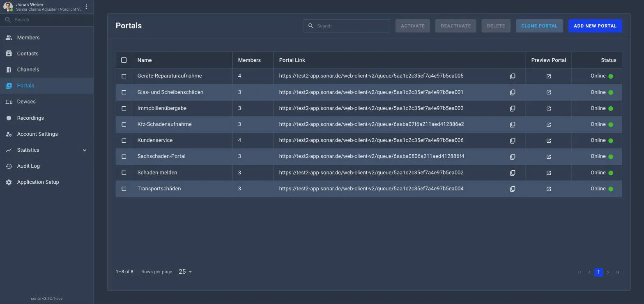Check the Kfz-Schadenaufnahme row checkbox
This screenshot has width=644, height=304.
pyautogui.click(x=124, y=124)
